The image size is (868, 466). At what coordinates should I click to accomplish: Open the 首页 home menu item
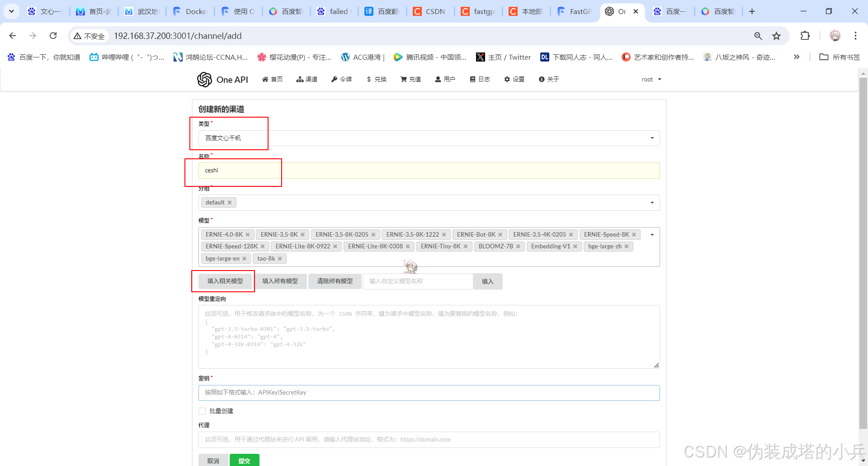pos(272,79)
